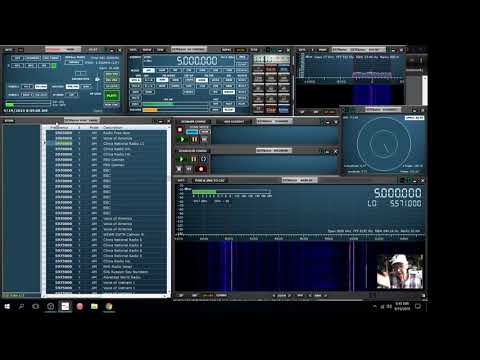The height and width of the screenshot is (360, 480).
Task: Open SETT. in the main spectrum panel
Action: [181, 180]
